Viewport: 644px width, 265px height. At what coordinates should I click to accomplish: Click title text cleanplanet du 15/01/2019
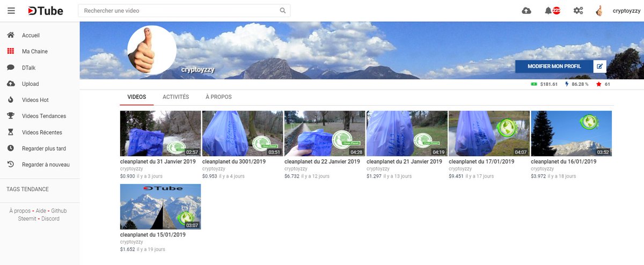[x=153, y=234]
